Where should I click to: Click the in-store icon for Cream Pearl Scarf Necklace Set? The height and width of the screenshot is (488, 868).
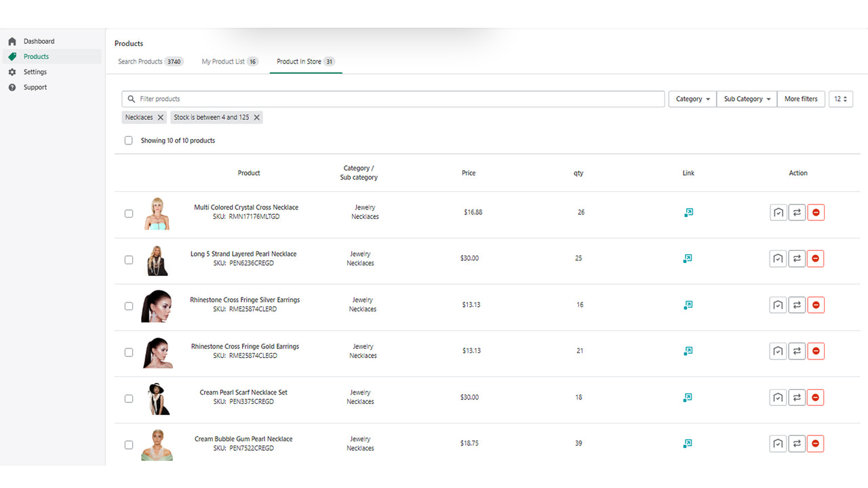click(x=778, y=397)
